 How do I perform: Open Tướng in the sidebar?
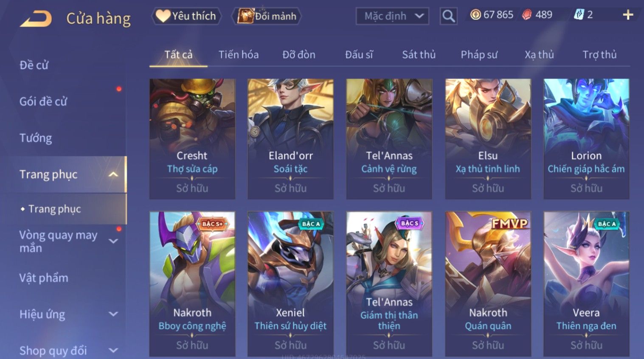(x=36, y=138)
